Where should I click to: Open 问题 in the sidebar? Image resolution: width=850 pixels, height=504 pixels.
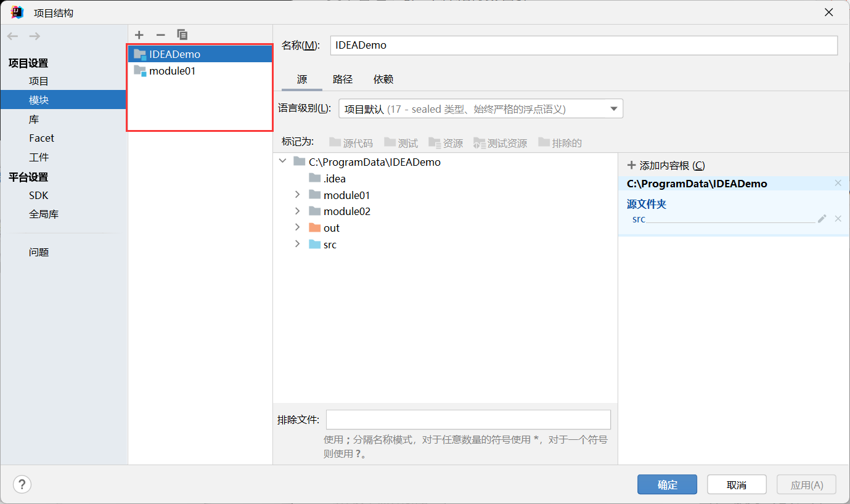pos(39,252)
